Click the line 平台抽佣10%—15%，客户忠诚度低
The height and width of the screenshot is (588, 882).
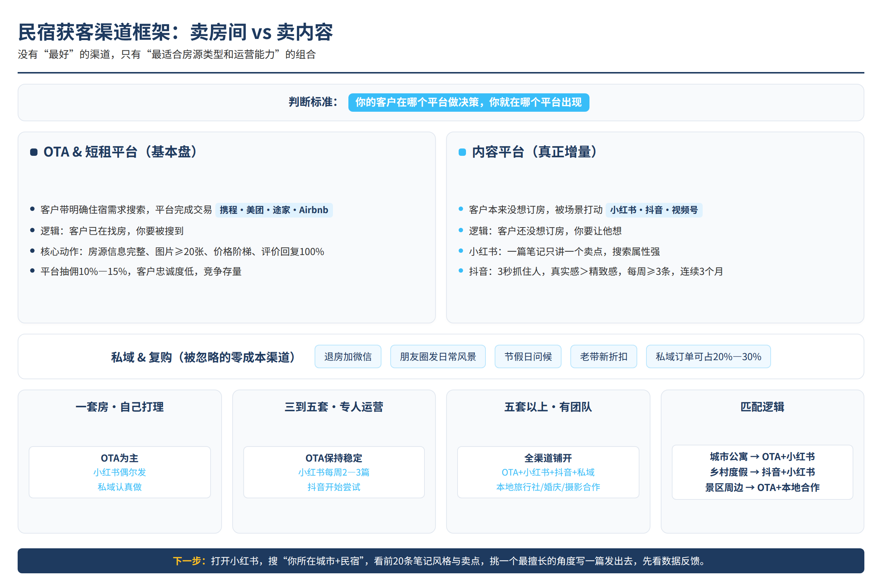(x=141, y=271)
